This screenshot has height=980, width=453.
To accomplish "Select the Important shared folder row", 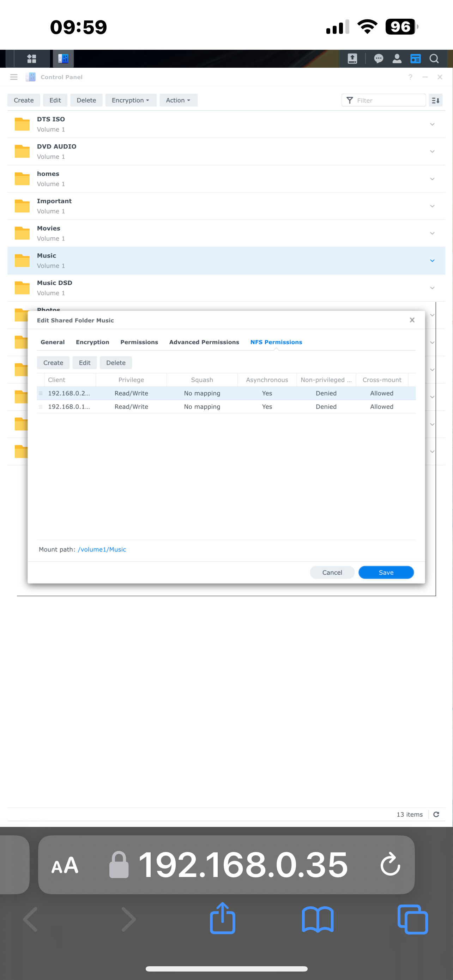I will pyautogui.click(x=226, y=206).
